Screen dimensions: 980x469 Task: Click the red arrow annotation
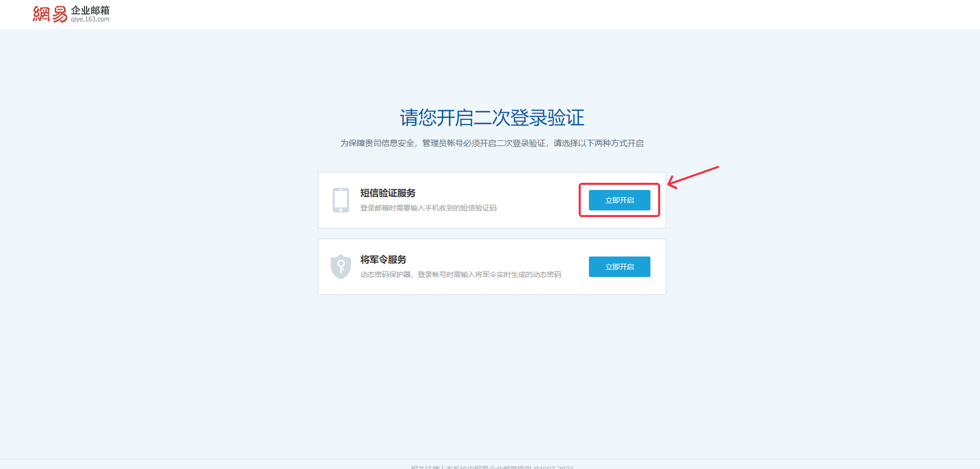pos(693,177)
